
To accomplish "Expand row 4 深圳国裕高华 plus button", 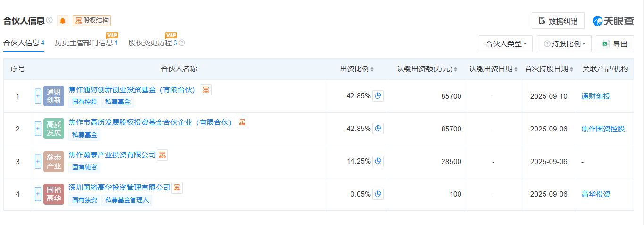I will (x=38, y=194).
